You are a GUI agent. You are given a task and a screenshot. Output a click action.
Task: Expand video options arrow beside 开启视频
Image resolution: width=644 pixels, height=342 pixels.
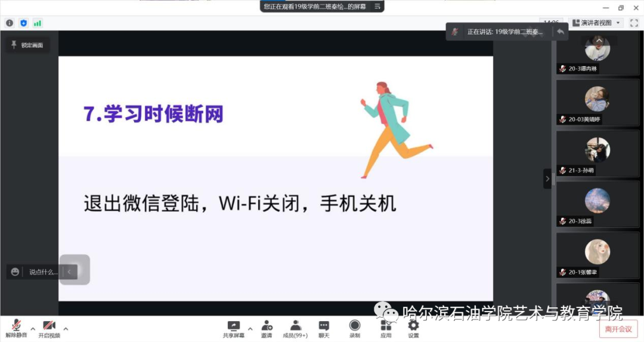tap(66, 328)
